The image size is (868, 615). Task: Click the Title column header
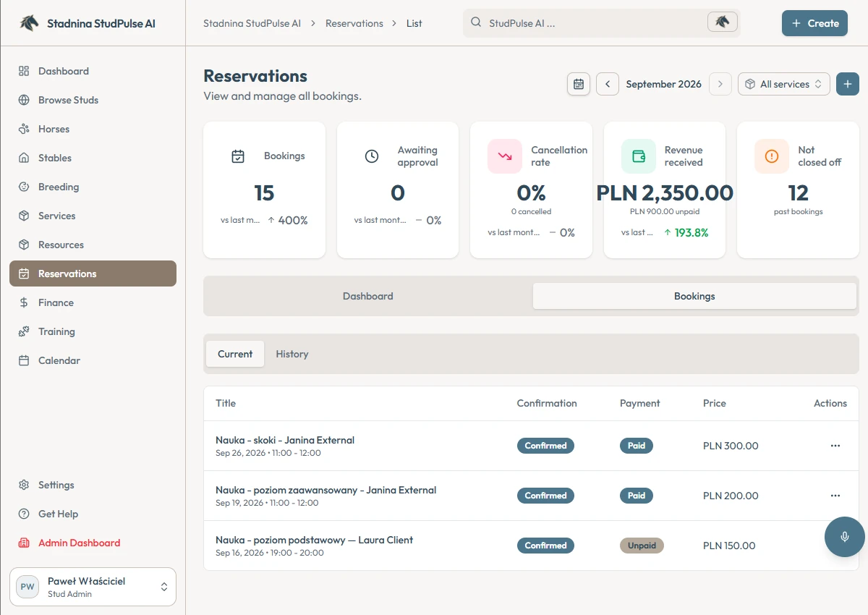pyautogui.click(x=226, y=403)
